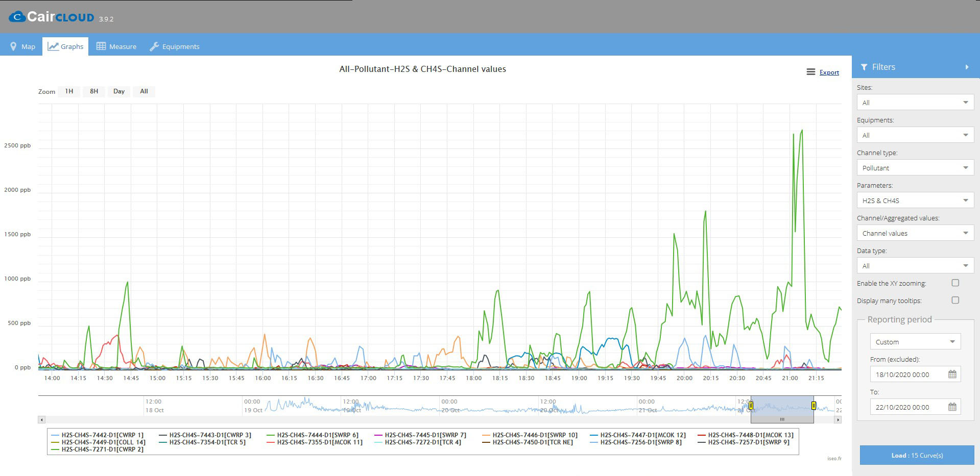The image size is (980, 476).
Task: Toggle legend series H2S-CH4S~7449-D1[COLL 14]
Action: tap(99, 442)
